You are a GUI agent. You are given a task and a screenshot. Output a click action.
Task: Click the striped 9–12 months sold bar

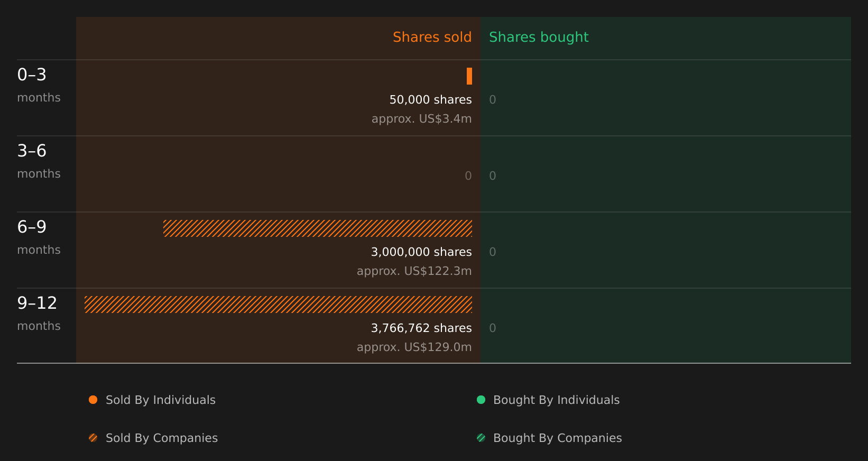tap(278, 305)
